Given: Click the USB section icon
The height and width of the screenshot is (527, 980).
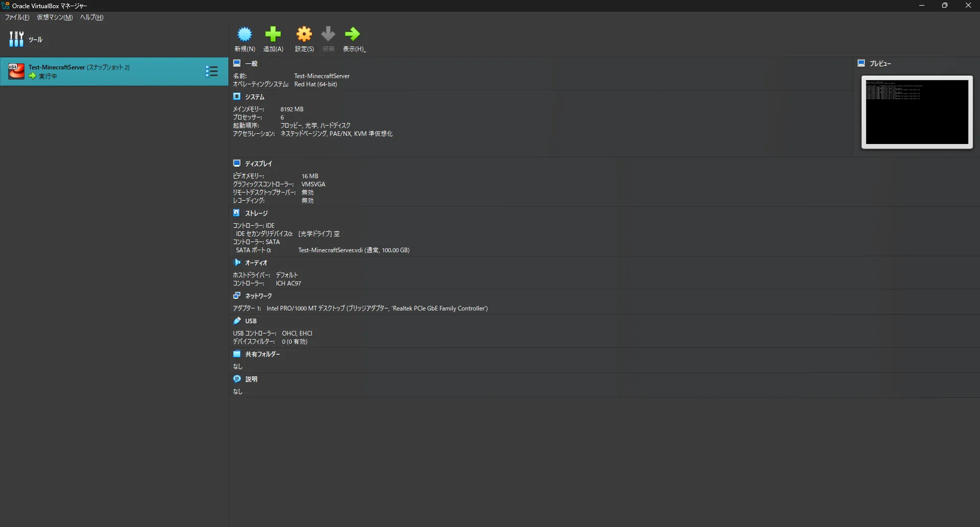Looking at the screenshot, I should pyautogui.click(x=237, y=320).
